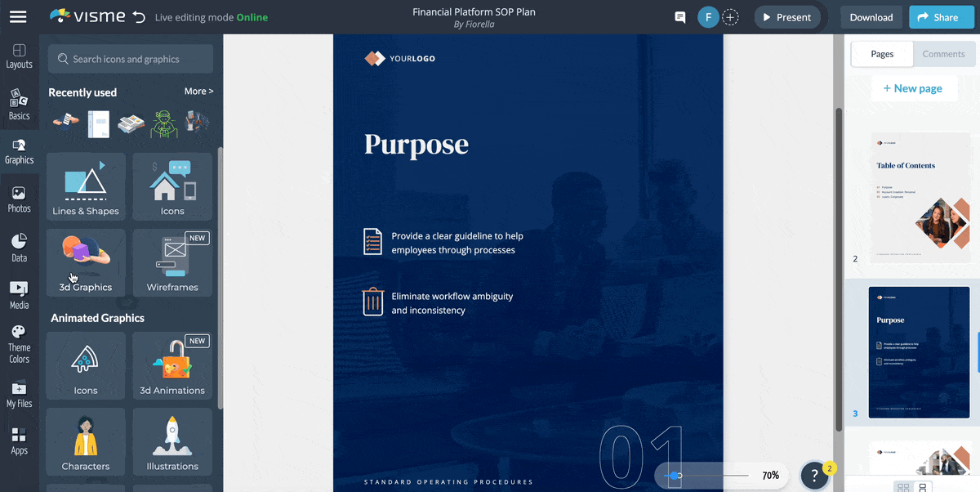Click the zoom slider handle
The image size is (980, 492).
[x=675, y=475]
